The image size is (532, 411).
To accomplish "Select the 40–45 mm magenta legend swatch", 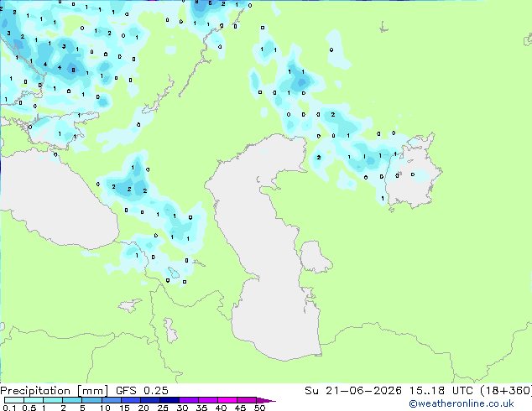I will tap(227, 400).
